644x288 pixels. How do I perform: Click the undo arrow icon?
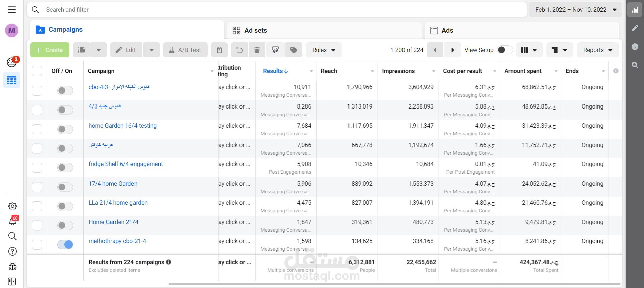click(239, 50)
